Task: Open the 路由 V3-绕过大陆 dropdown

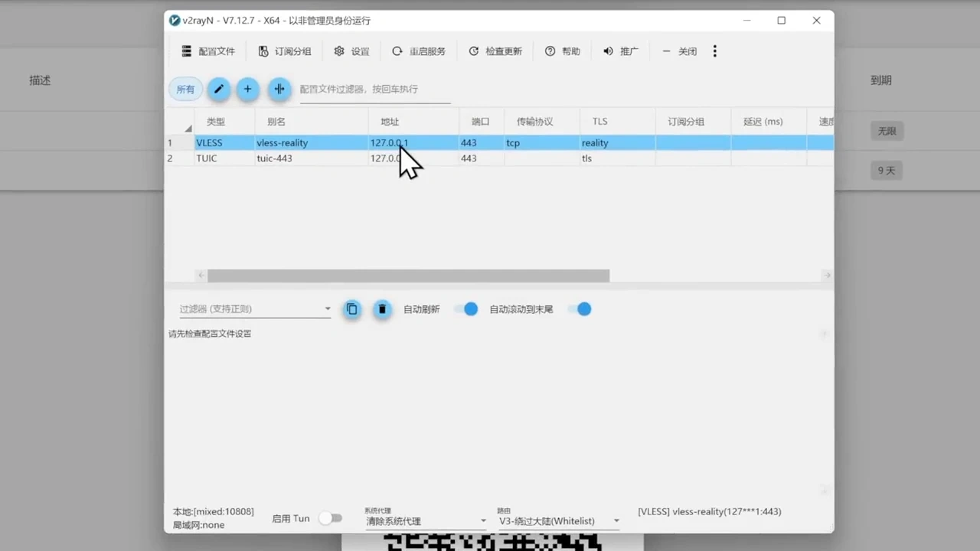Action: click(x=559, y=521)
